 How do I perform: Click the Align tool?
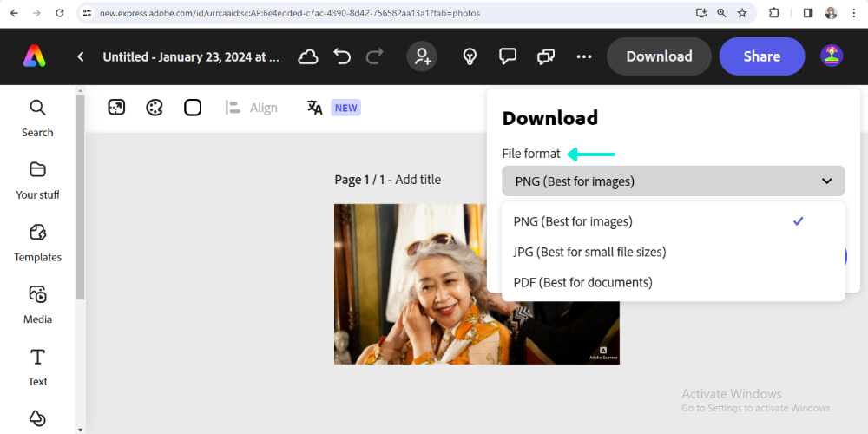(252, 108)
